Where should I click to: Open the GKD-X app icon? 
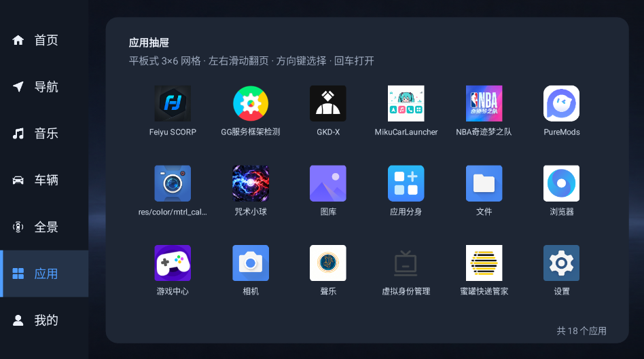[x=328, y=103]
